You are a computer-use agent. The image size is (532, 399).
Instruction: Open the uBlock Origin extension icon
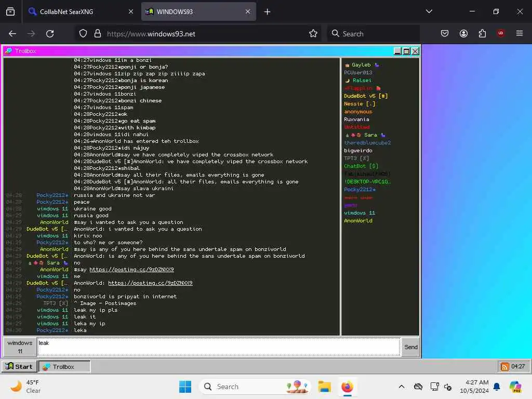(501, 33)
